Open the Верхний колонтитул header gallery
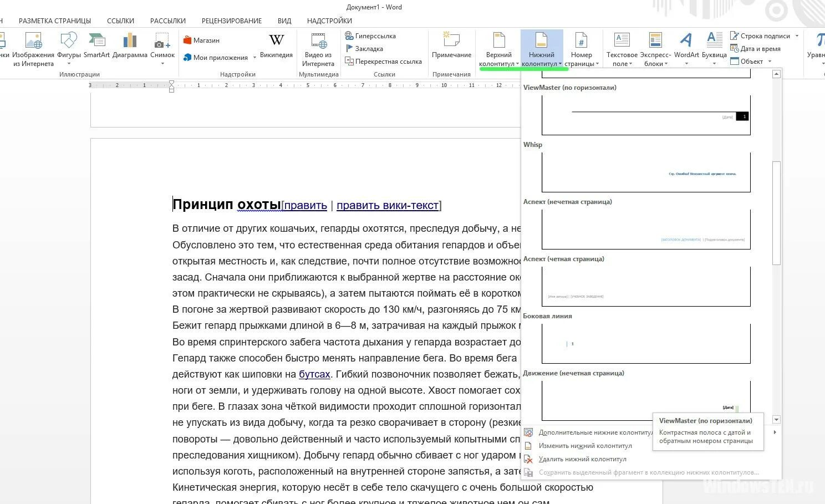Image resolution: width=825 pixels, height=504 pixels. (x=499, y=49)
